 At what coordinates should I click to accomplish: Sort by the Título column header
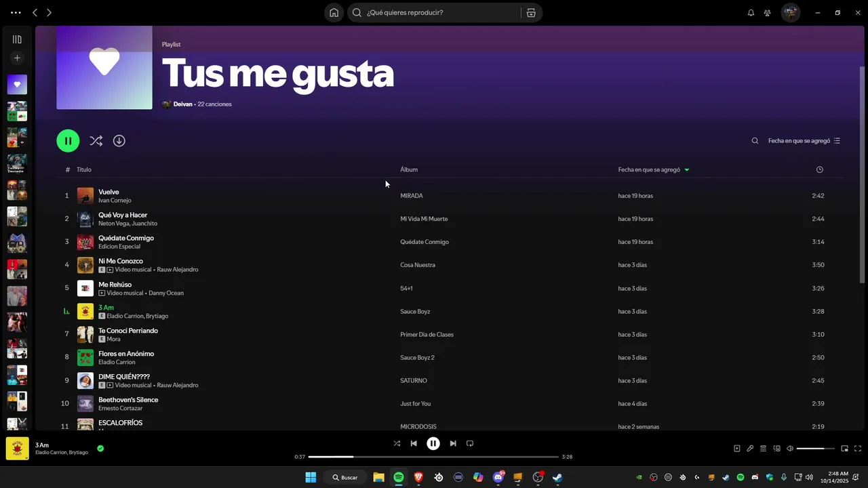click(84, 169)
